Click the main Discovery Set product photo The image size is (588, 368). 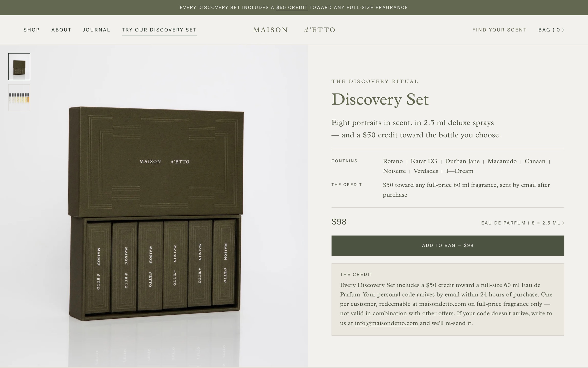coord(154,206)
